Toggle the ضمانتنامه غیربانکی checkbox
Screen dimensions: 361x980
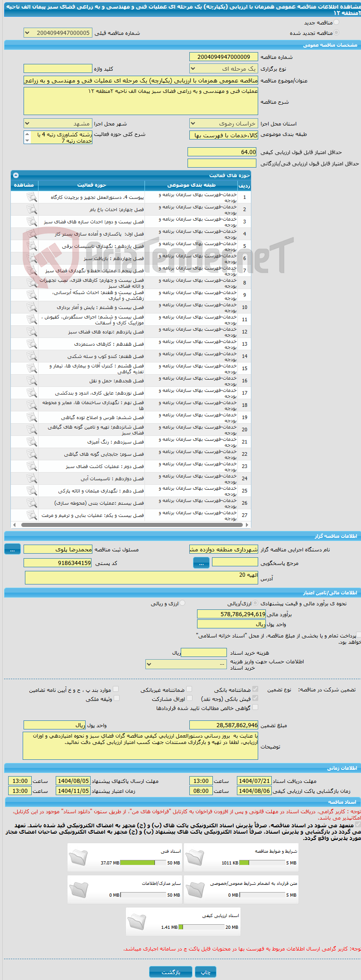coord(189,689)
